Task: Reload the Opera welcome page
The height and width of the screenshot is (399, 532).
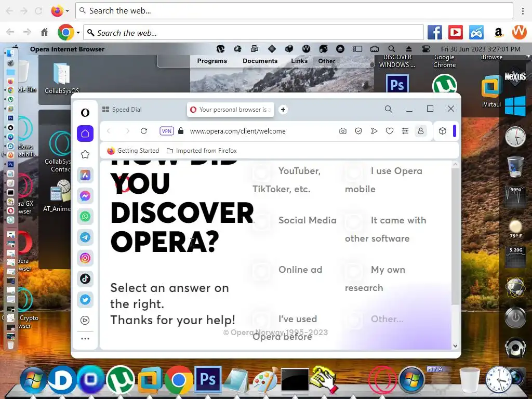Action: tap(144, 131)
